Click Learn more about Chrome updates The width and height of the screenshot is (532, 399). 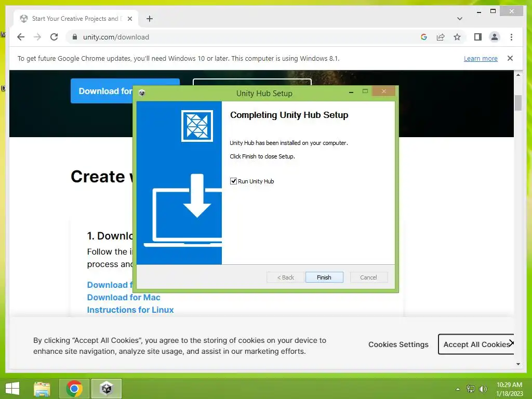481,58
